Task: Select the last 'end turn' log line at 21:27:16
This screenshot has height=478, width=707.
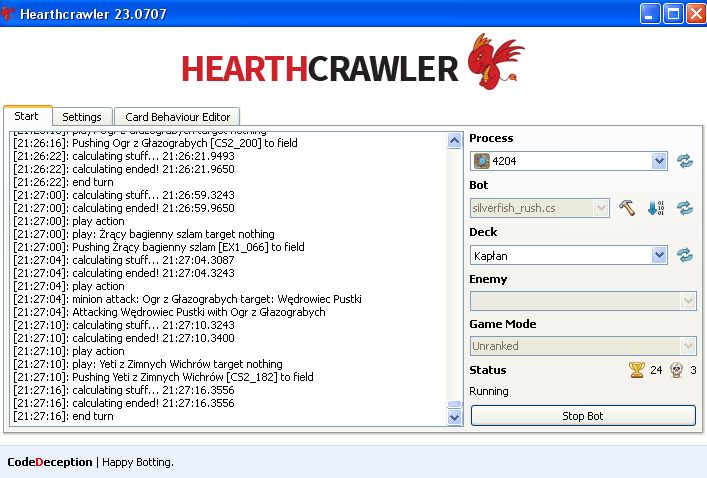Action: pos(63,416)
